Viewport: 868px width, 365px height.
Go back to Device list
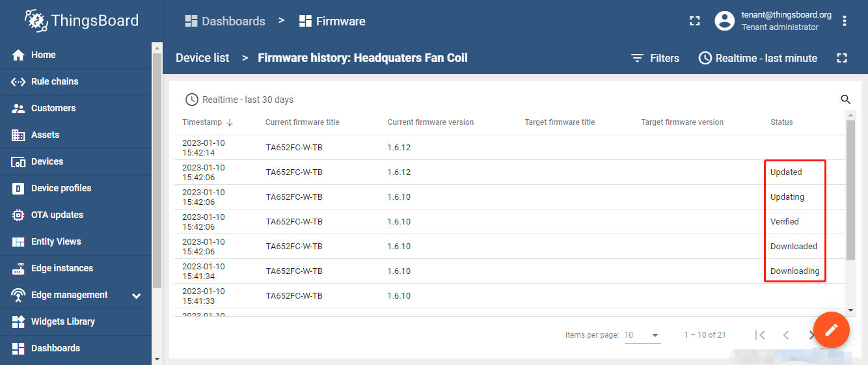202,58
